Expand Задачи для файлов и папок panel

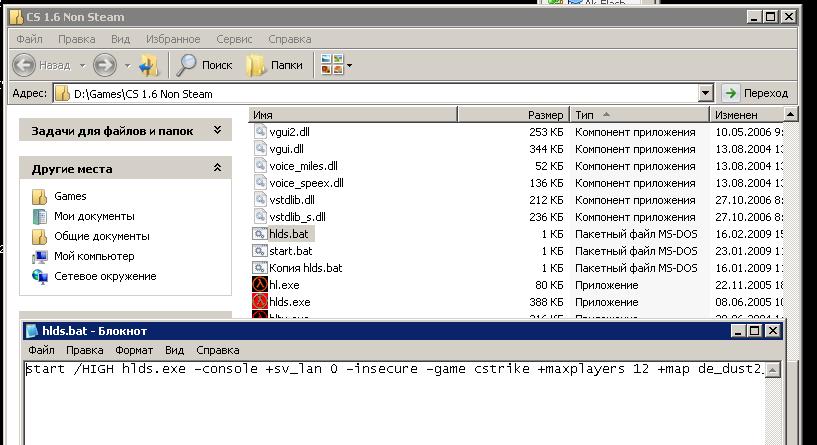(217, 130)
